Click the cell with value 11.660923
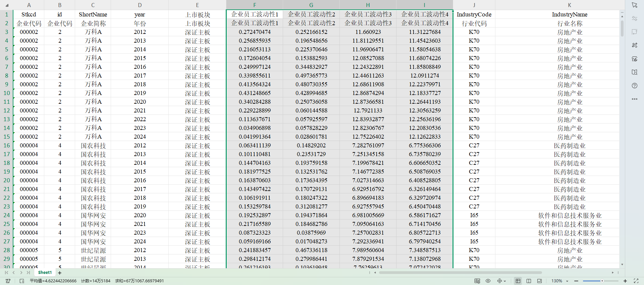 pos(368,32)
